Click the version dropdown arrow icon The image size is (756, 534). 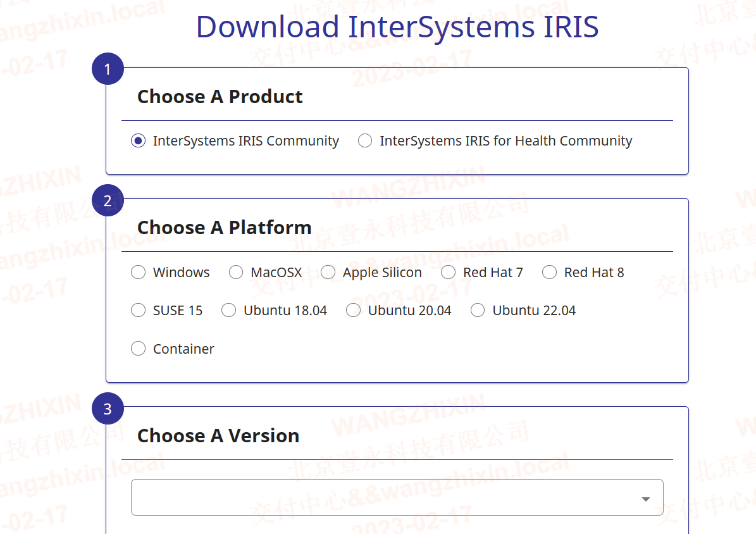(x=646, y=499)
